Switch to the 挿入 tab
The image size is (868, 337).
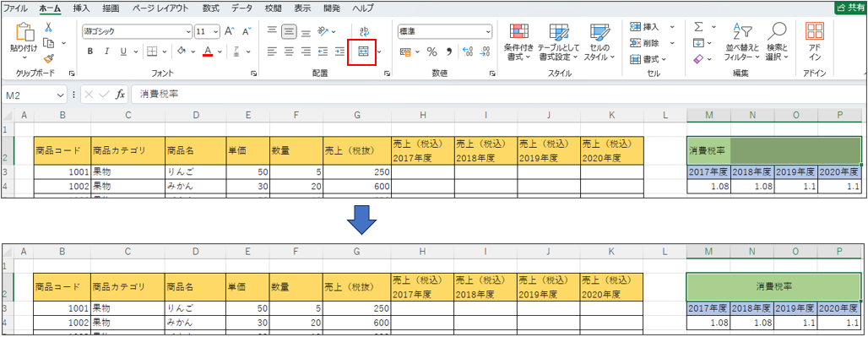(81, 8)
